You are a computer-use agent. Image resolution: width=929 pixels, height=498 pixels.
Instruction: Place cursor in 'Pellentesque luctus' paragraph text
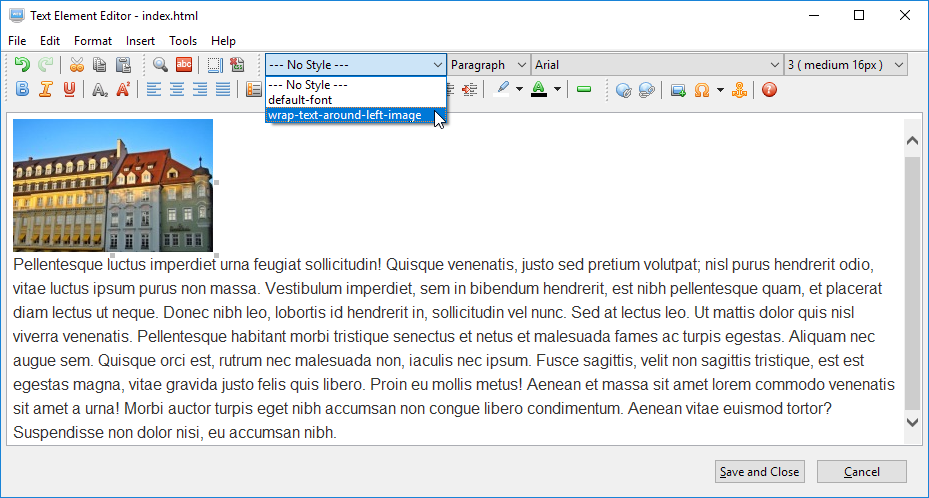pyautogui.click(x=454, y=348)
